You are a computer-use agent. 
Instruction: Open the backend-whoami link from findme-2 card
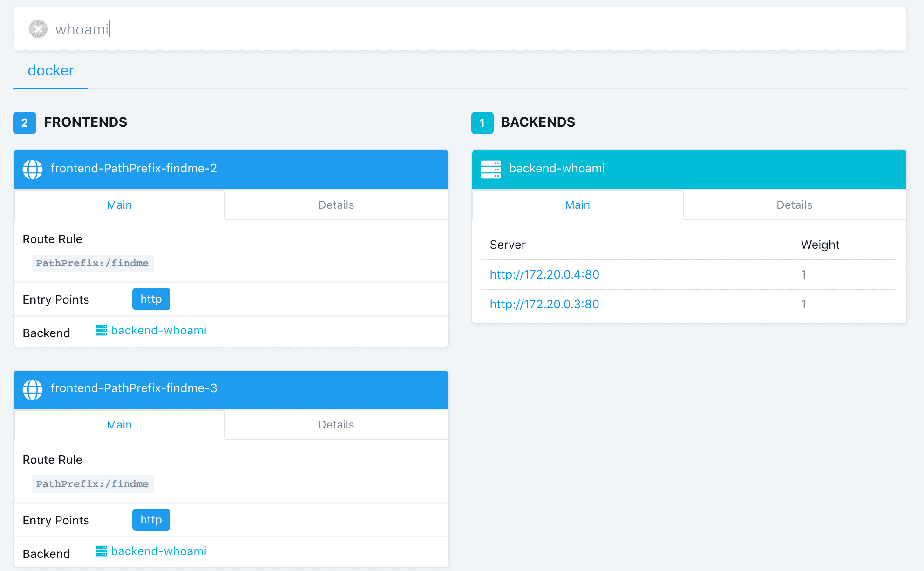point(159,331)
